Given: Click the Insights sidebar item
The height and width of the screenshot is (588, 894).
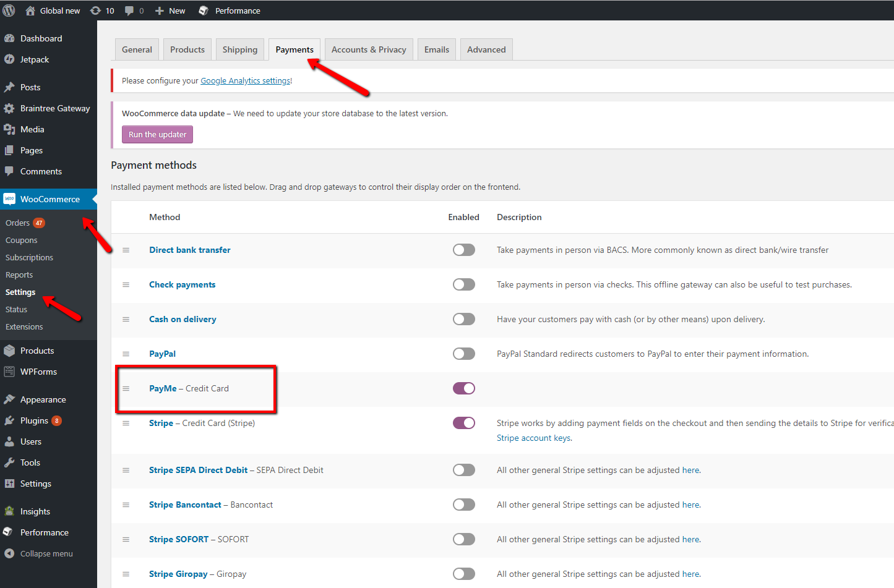Looking at the screenshot, I should pyautogui.click(x=35, y=511).
